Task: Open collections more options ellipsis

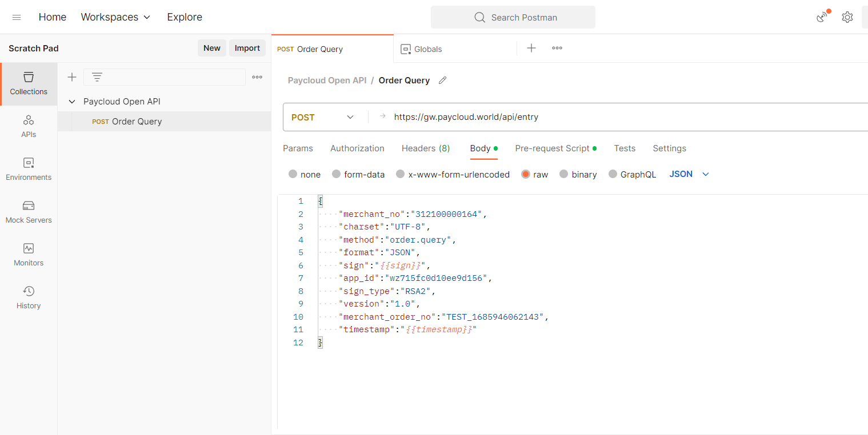Action: [257, 77]
